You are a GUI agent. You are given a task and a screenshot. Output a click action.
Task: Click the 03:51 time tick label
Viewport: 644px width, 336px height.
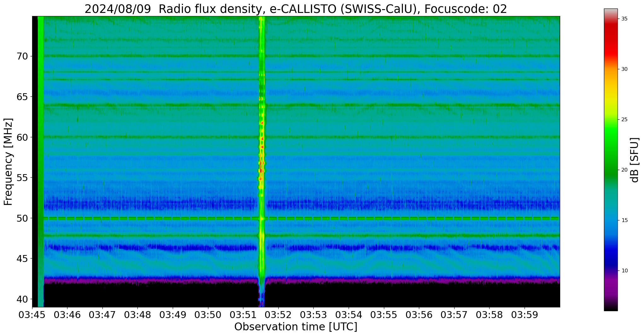(x=243, y=315)
